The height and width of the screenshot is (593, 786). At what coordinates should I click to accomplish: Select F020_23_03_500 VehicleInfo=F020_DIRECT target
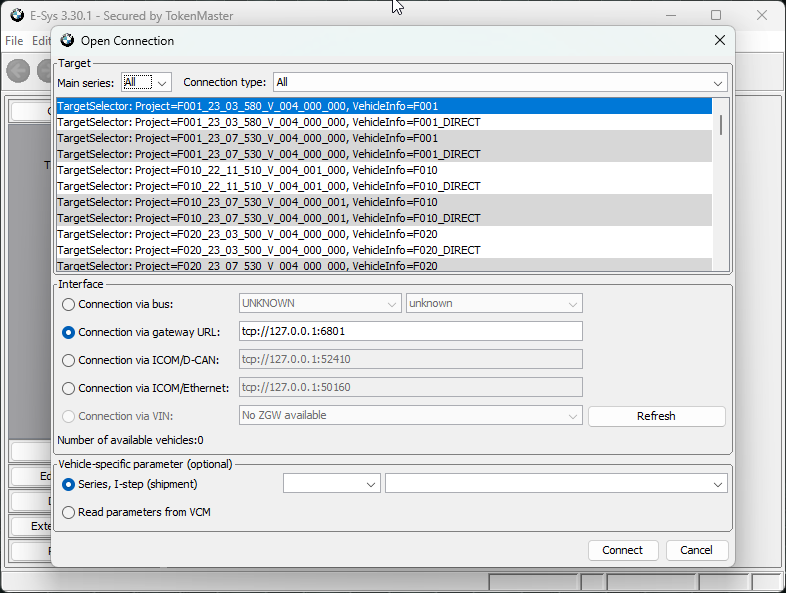(x=384, y=250)
